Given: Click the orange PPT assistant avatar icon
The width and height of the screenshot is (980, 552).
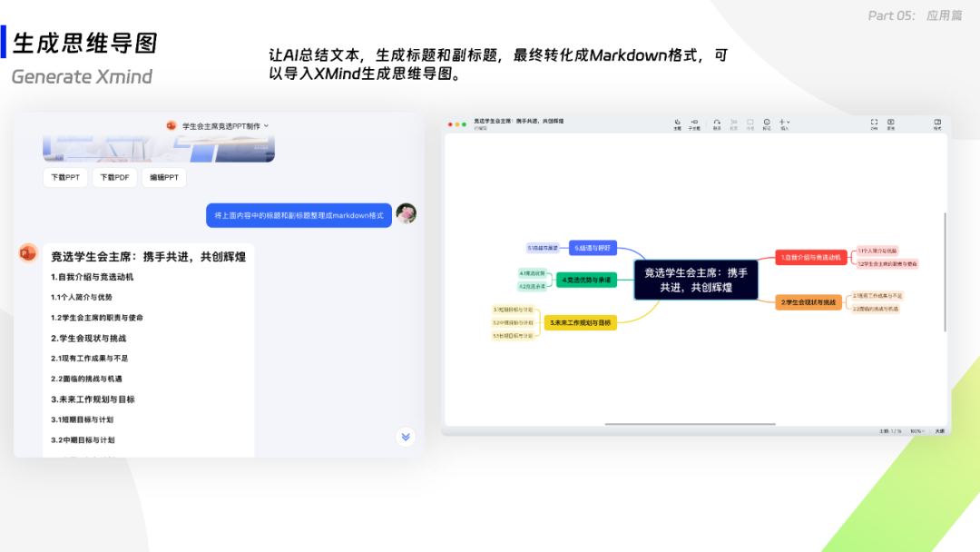Looking at the screenshot, I should 28,253.
